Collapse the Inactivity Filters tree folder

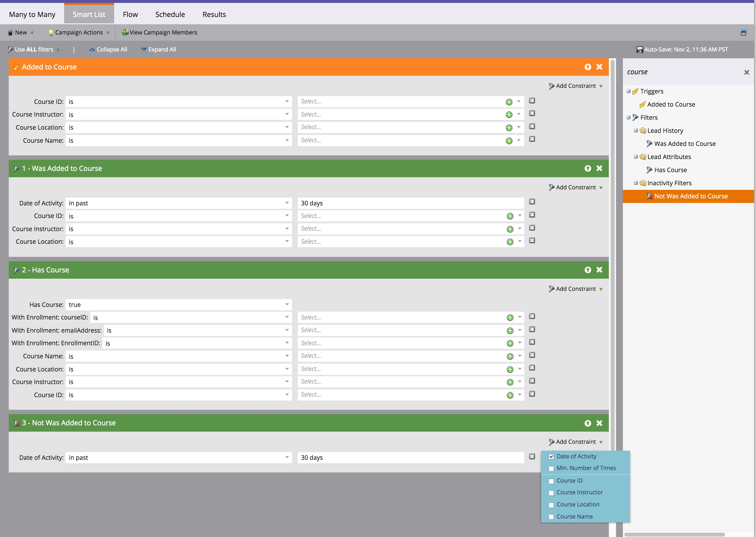point(635,183)
